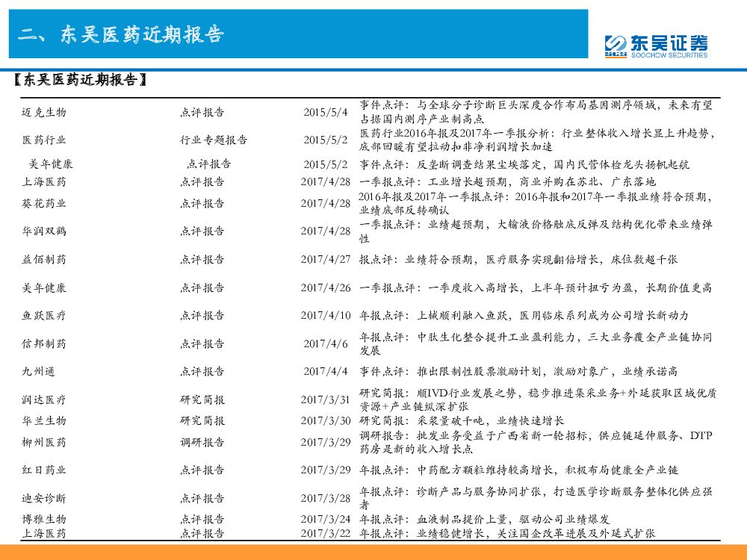Click 研究简报 type in the 华兰生物 row

pyautogui.click(x=202, y=421)
